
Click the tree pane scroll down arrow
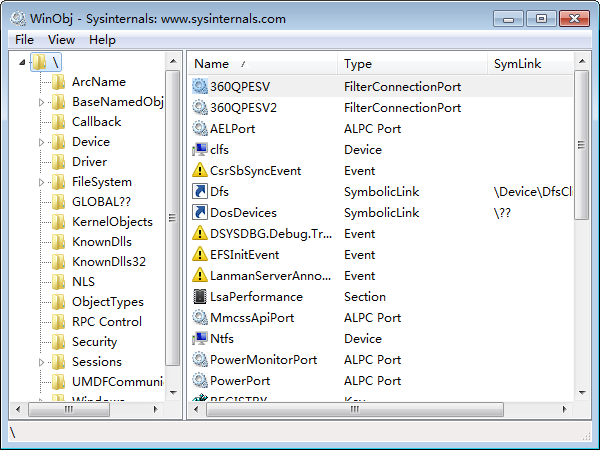173,393
